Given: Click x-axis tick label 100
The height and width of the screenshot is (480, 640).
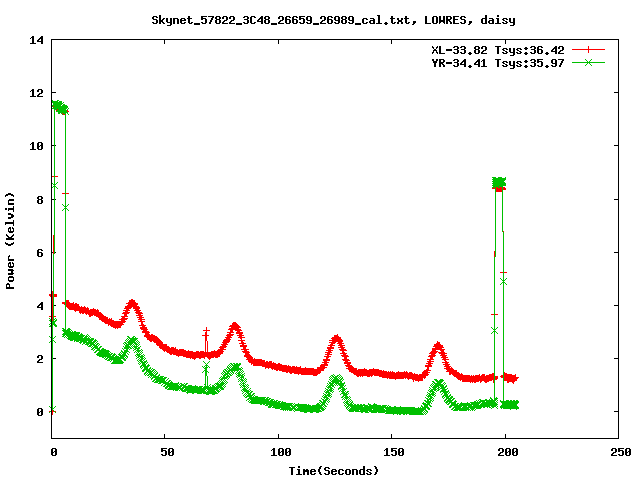Looking at the screenshot, I should 281,452.
